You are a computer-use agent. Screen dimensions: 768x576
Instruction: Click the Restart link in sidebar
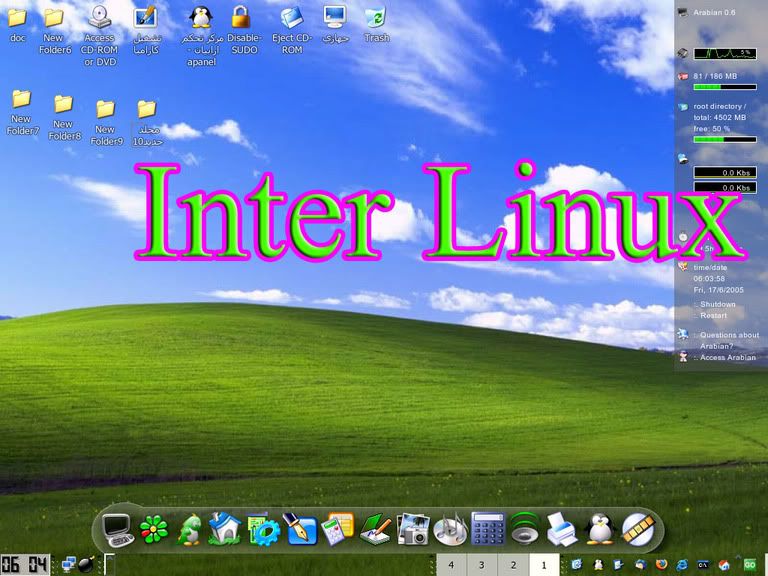pos(713,315)
